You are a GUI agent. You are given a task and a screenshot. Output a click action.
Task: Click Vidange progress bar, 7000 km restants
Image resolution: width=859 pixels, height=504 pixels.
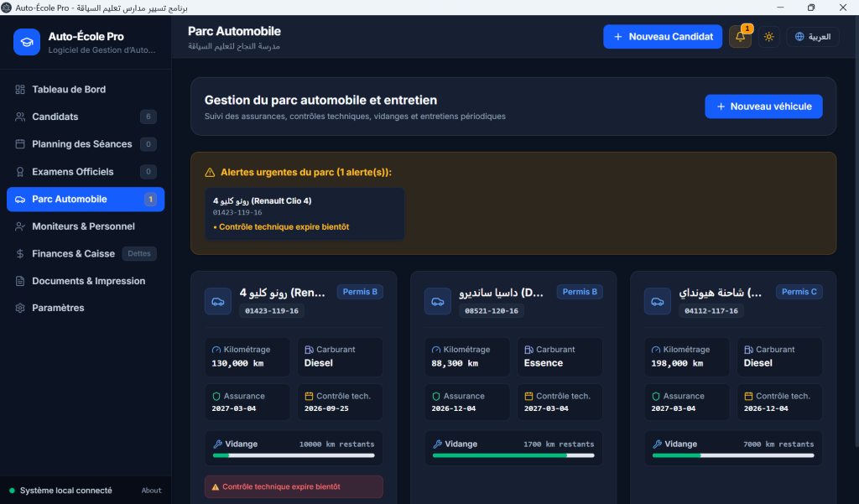point(733,455)
